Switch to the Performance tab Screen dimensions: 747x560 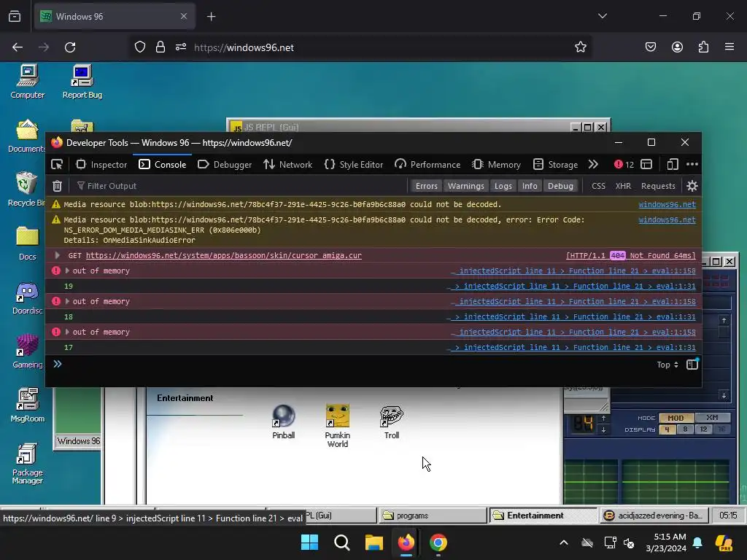tap(427, 164)
